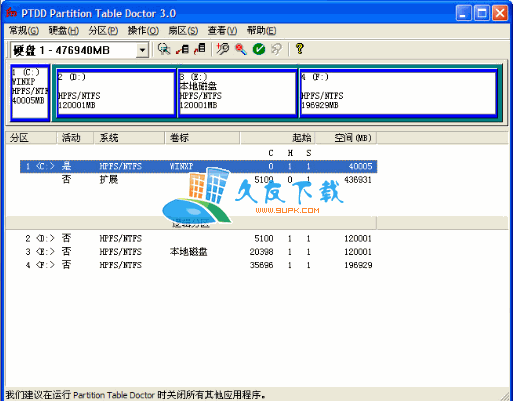Click the PTDD app icon in title bar
513x401 pixels.
click(11, 13)
